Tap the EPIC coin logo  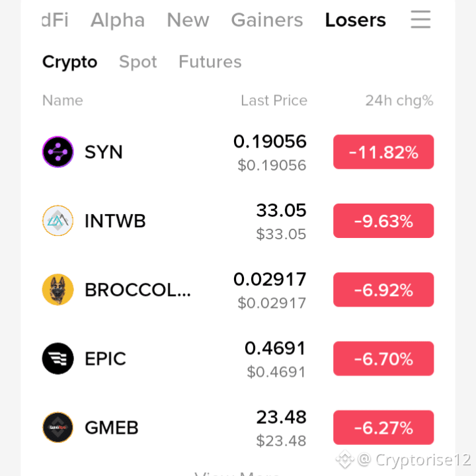coord(58,358)
